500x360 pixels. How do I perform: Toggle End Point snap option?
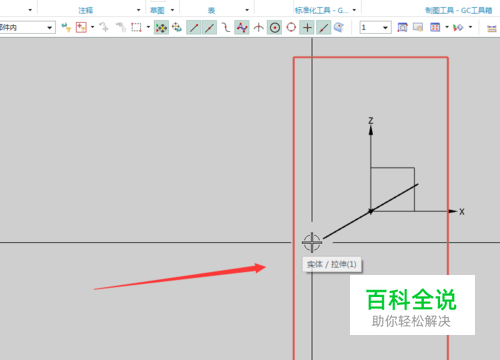tap(194, 28)
